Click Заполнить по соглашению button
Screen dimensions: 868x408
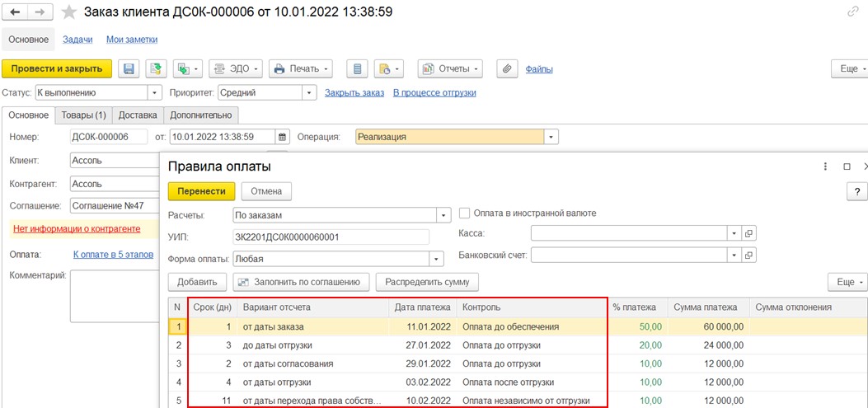(301, 282)
